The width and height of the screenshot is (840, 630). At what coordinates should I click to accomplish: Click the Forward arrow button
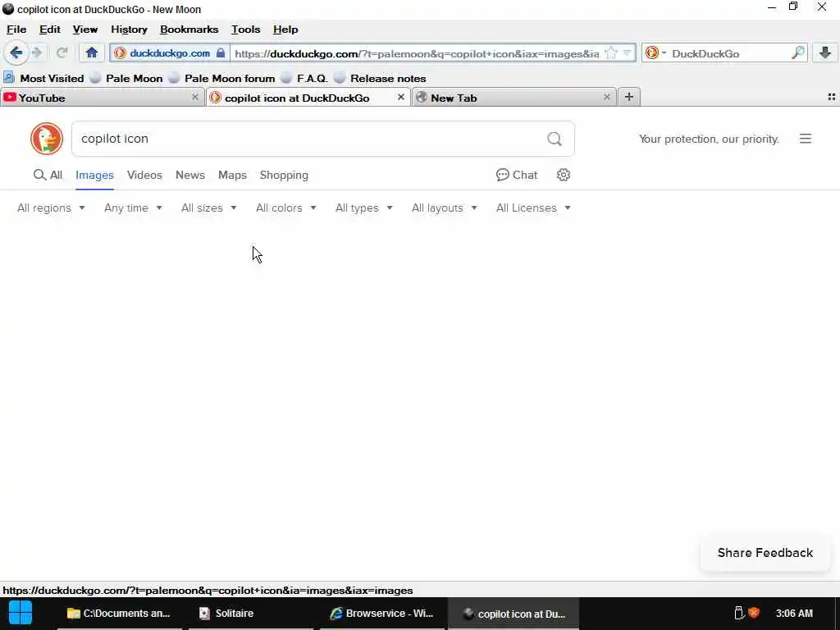[x=37, y=53]
